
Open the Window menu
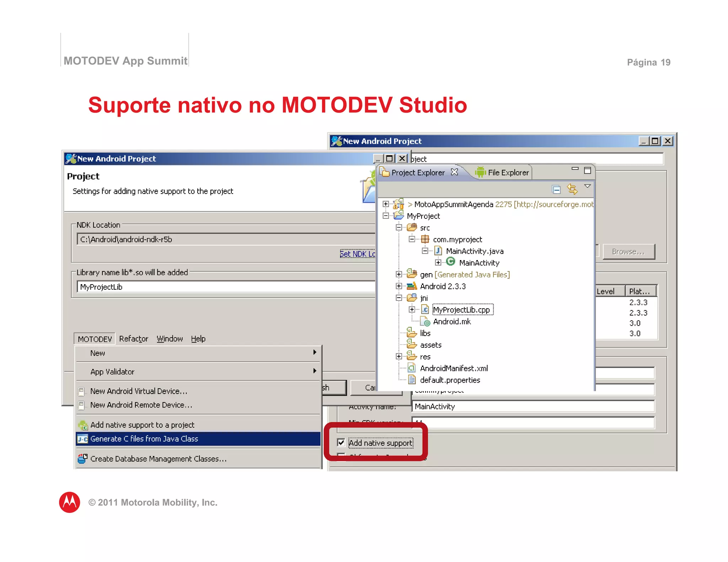tap(170, 339)
